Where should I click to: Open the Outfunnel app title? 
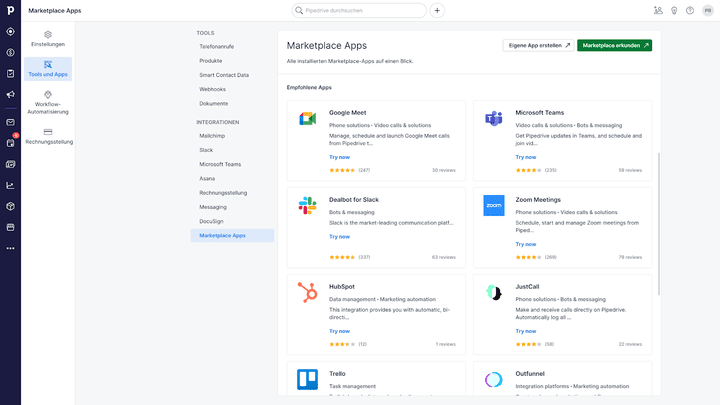tap(530, 374)
